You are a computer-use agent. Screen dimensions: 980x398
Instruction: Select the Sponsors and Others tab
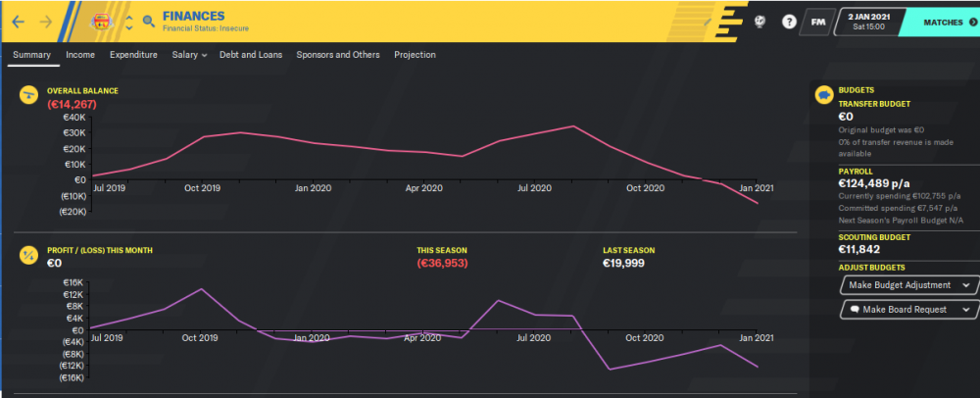tap(337, 55)
